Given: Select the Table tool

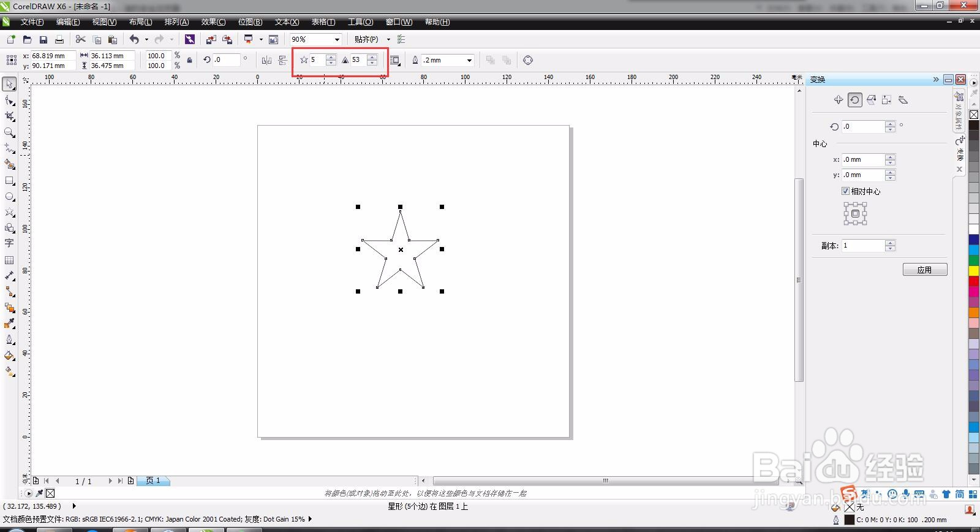Looking at the screenshot, I should coord(10,260).
